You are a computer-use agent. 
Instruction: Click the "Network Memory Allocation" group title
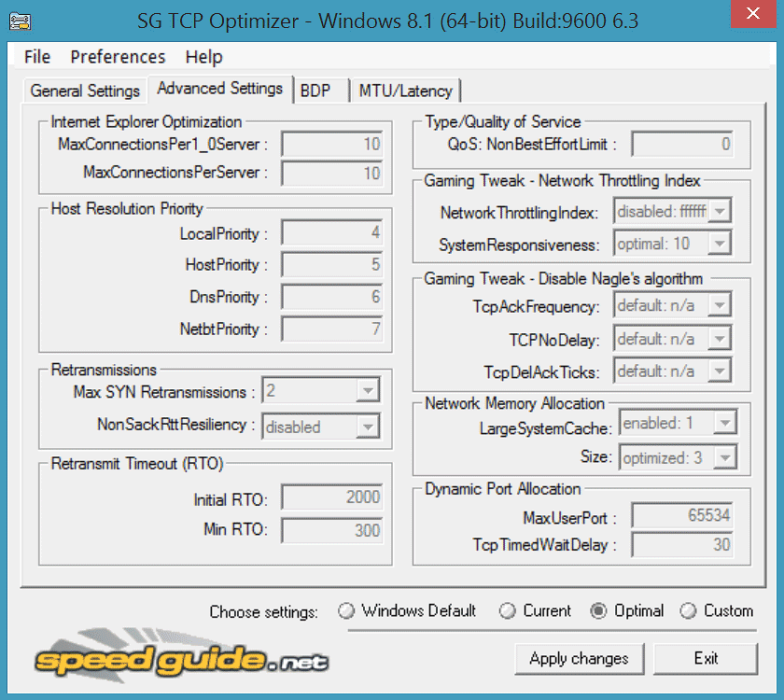click(x=514, y=403)
